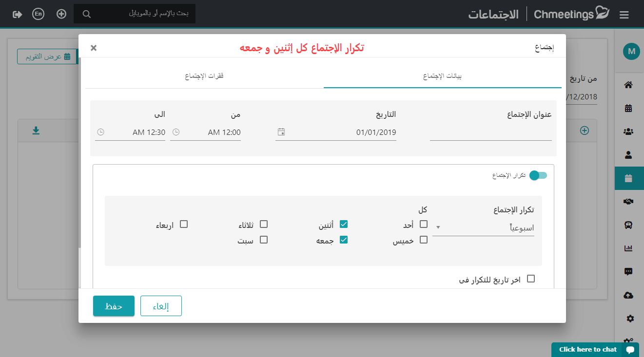The width and height of the screenshot is (644, 357).
Task: Open the active meetings calendar sidebar icon
Action: pyautogui.click(x=628, y=178)
